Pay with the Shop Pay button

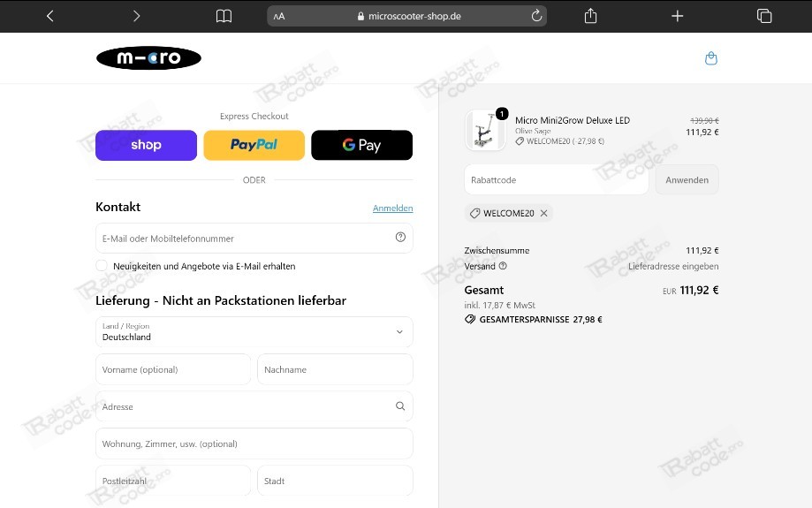146,145
